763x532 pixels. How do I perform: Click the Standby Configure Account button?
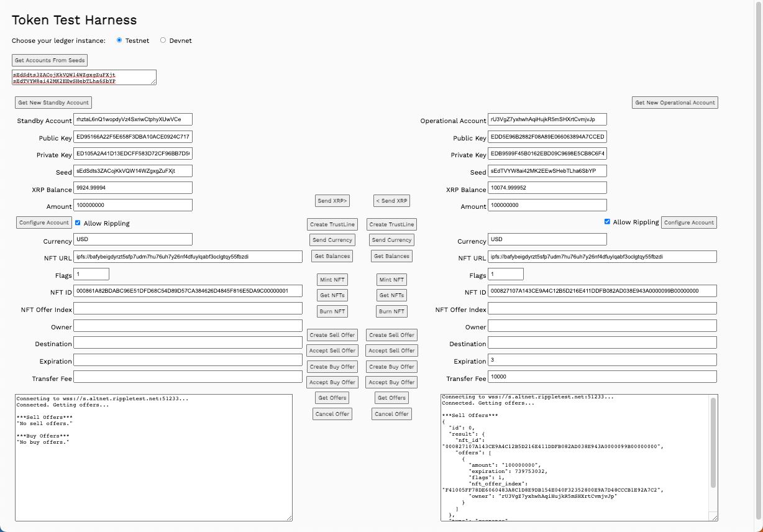tap(44, 222)
